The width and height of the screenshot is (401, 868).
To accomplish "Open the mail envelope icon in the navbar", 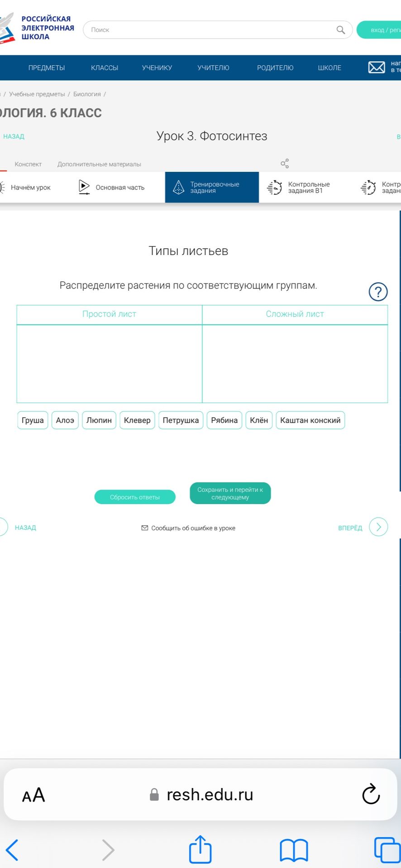I will click(377, 67).
